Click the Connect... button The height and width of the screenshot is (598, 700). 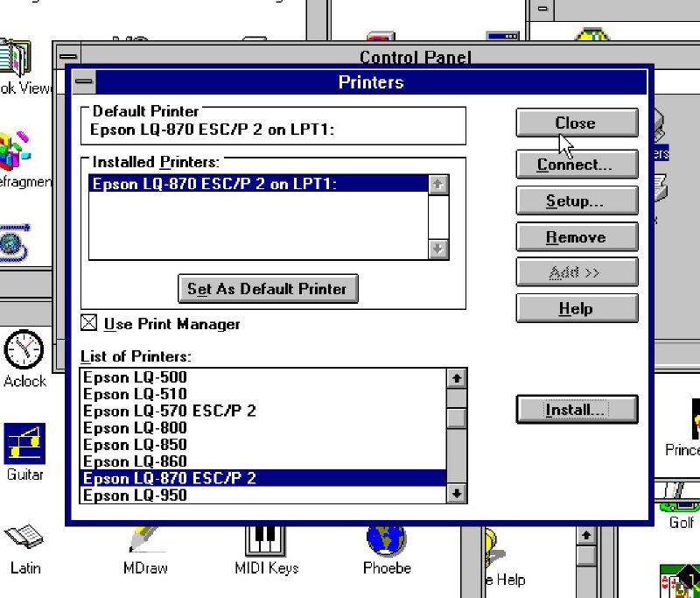pos(577,165)
